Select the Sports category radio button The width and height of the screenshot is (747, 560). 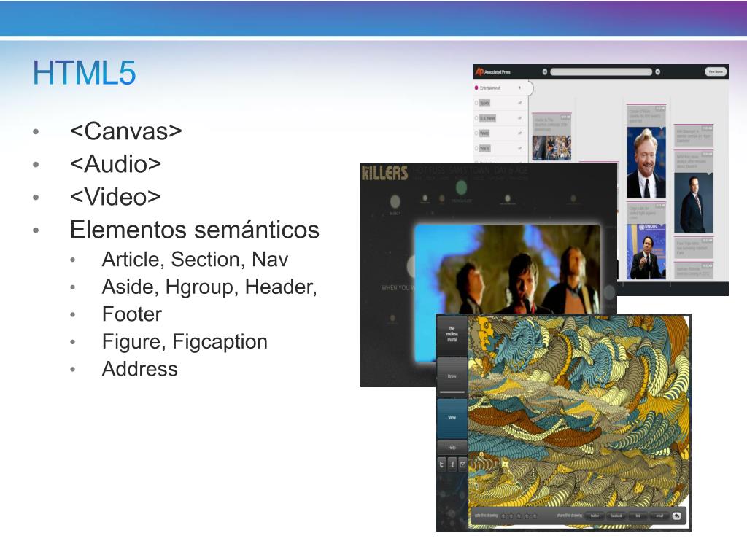(476, 103)
